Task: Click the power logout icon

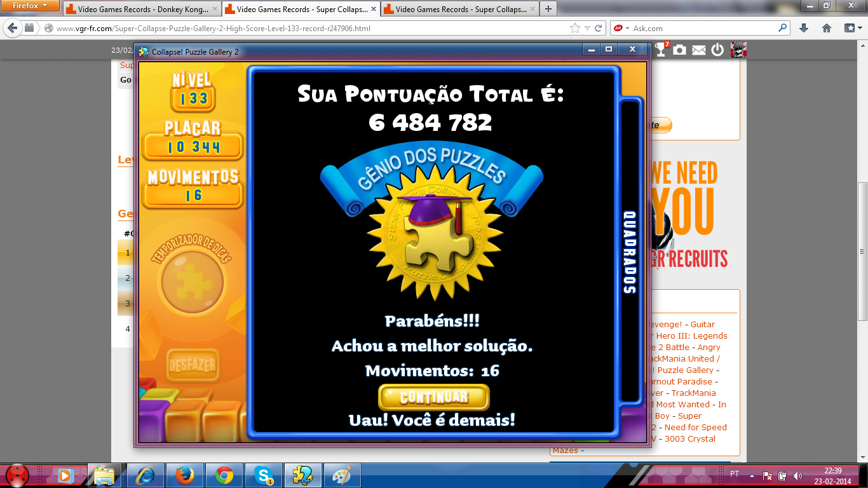Action: click(x=717, y=50)
